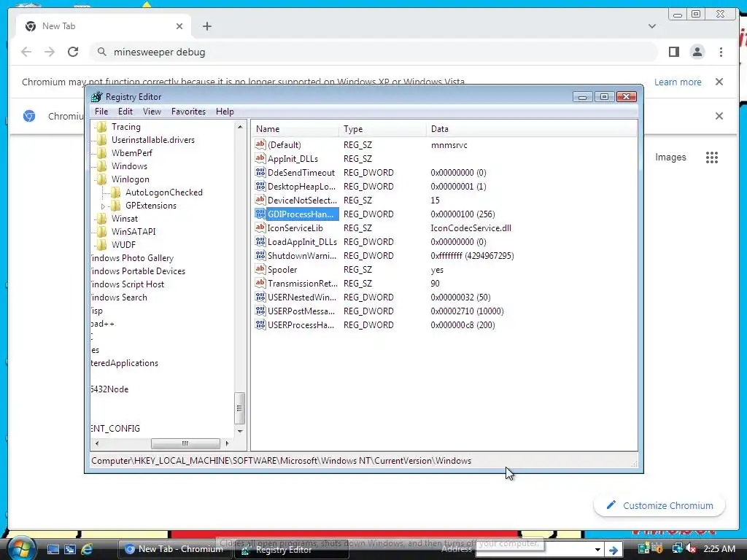Toggle Chromium side panel
This screenshot has width=747, height=560.
click(673, 52)
